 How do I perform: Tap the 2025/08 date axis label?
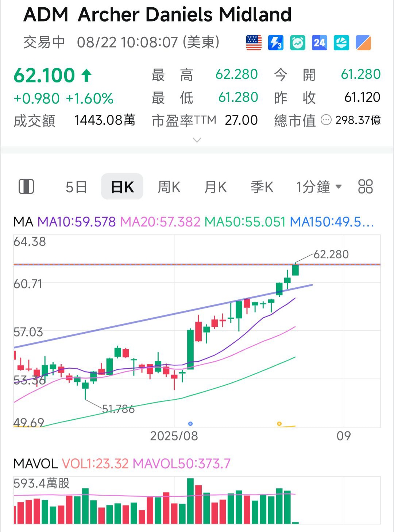click(x=174, y=436)
